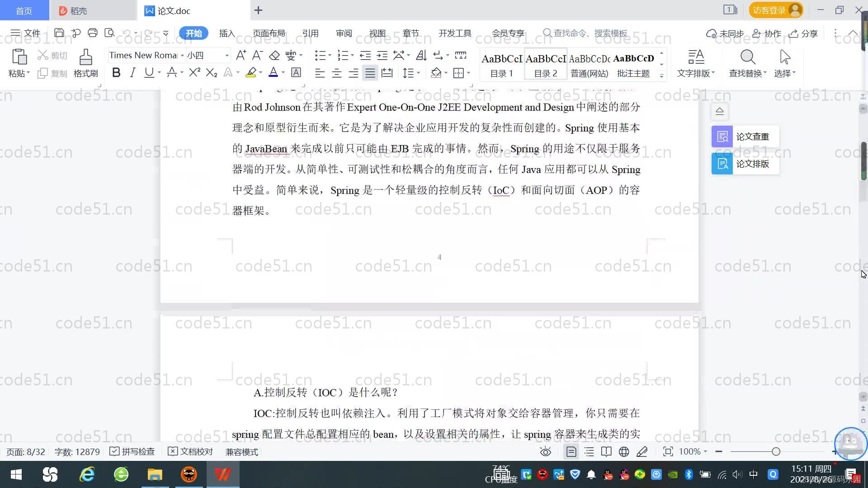
Task: Switch to the 插入 ribbon tab
Action: coord(226,33)
